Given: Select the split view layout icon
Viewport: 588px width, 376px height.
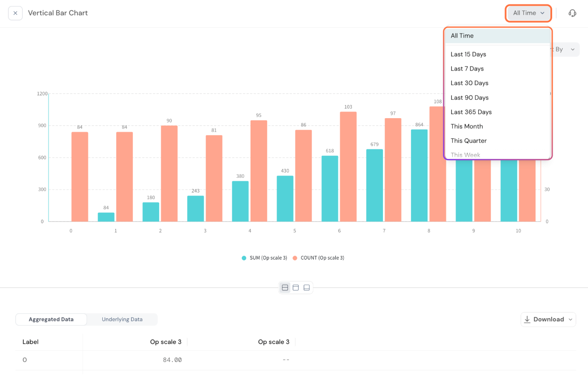Looking at the screenshot, I should [x=285, y=288].
